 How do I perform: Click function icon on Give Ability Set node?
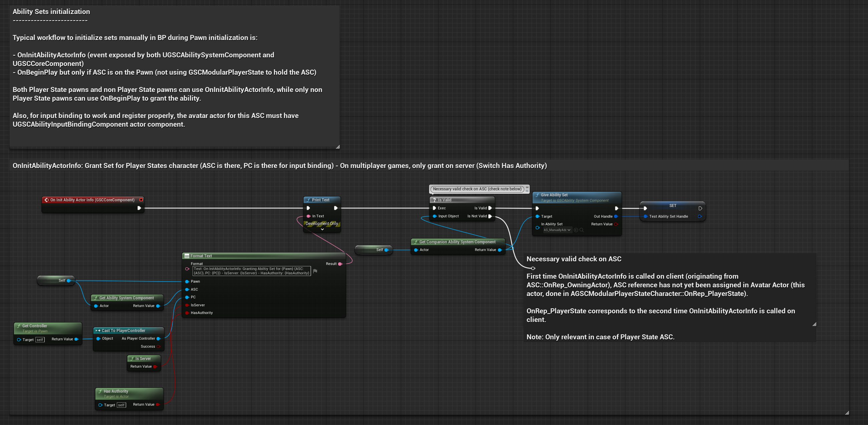coord(537,195)
